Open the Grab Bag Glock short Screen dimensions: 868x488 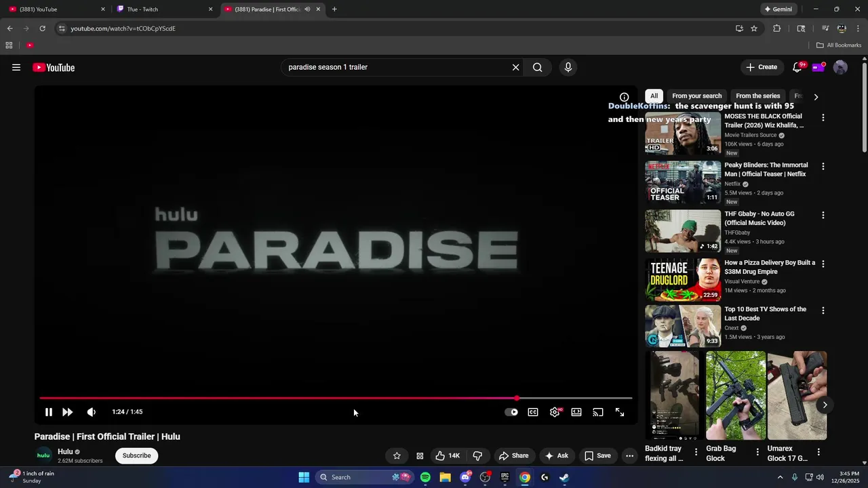[x=736, y=395]
